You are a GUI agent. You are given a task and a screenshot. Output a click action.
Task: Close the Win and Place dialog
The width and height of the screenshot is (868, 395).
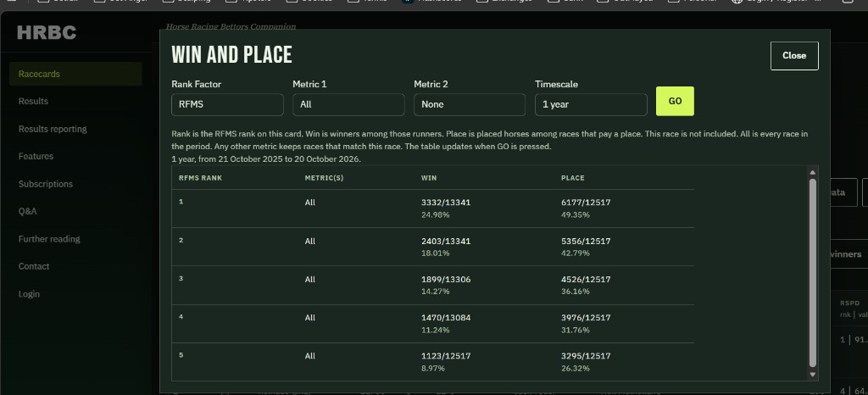794,56
